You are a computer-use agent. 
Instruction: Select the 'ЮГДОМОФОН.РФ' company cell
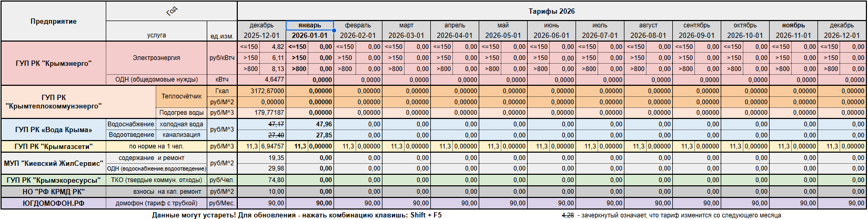54,203
